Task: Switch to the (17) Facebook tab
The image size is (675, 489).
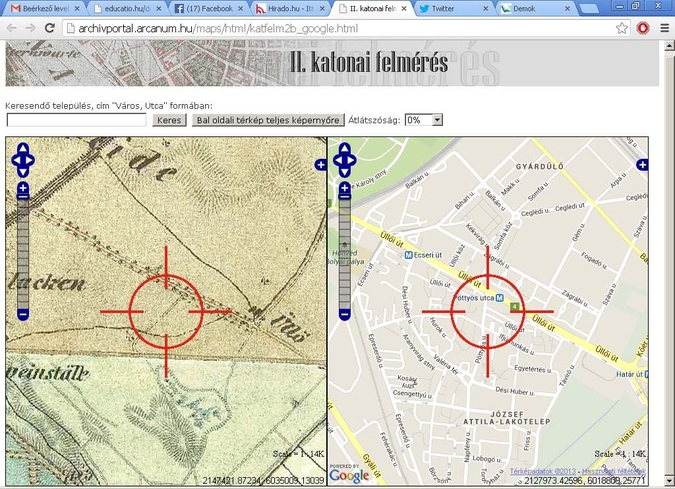Action: pos(209,8)
